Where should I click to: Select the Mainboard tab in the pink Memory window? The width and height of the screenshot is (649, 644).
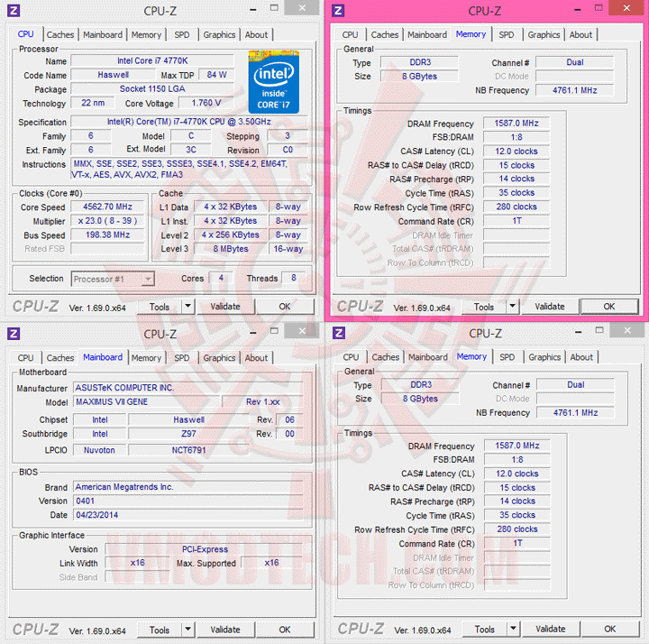click(427, 35)
